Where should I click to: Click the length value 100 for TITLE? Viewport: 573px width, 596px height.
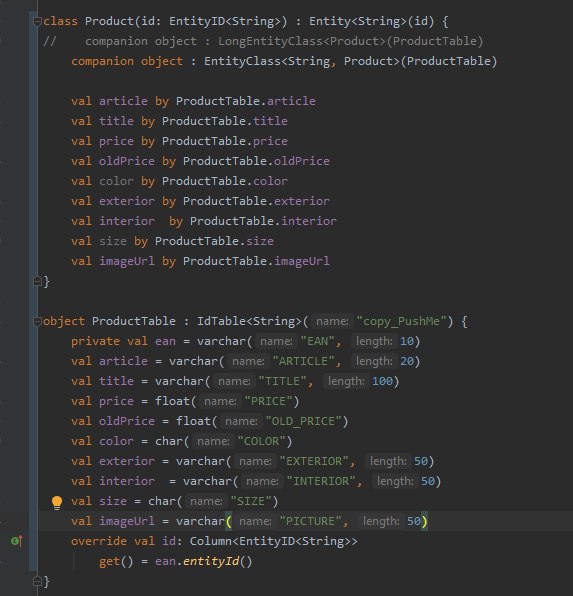pos(382,381)
